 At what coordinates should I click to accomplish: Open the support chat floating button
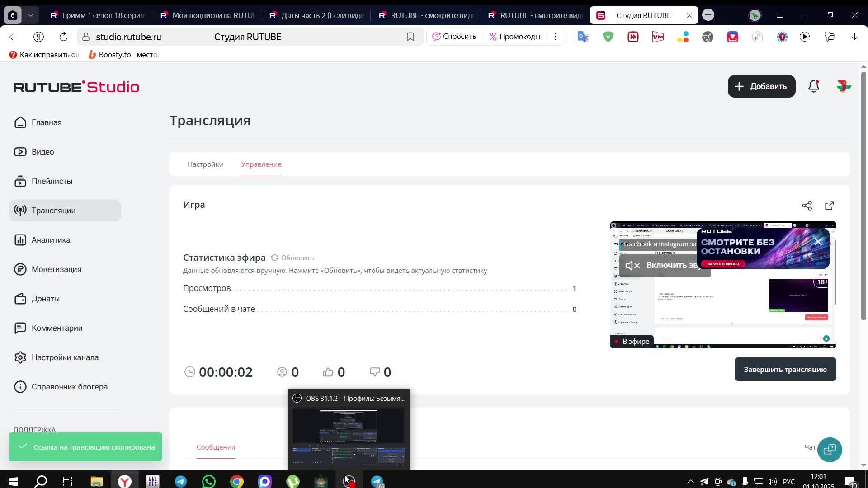(830, 450)
